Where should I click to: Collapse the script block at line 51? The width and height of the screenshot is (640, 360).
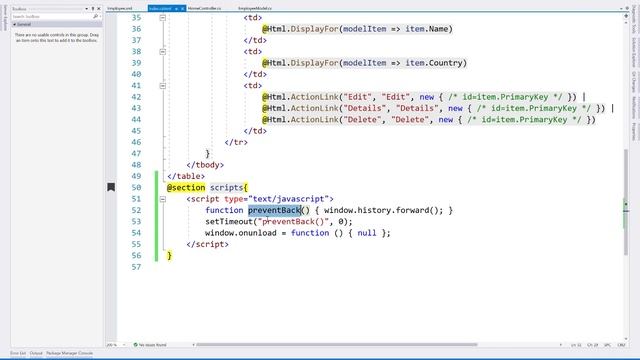[x=162, y=199]
